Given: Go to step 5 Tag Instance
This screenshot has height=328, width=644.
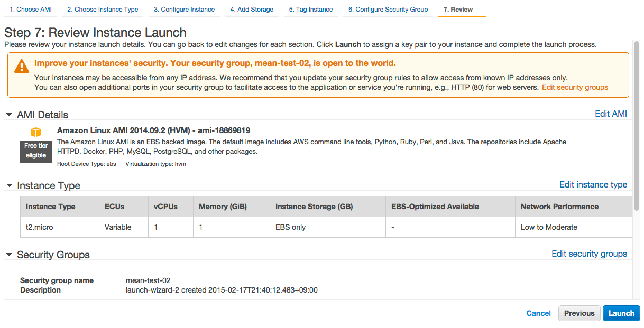Looking at the screenshot, I should pyautogui.click(x=311, y=10).
